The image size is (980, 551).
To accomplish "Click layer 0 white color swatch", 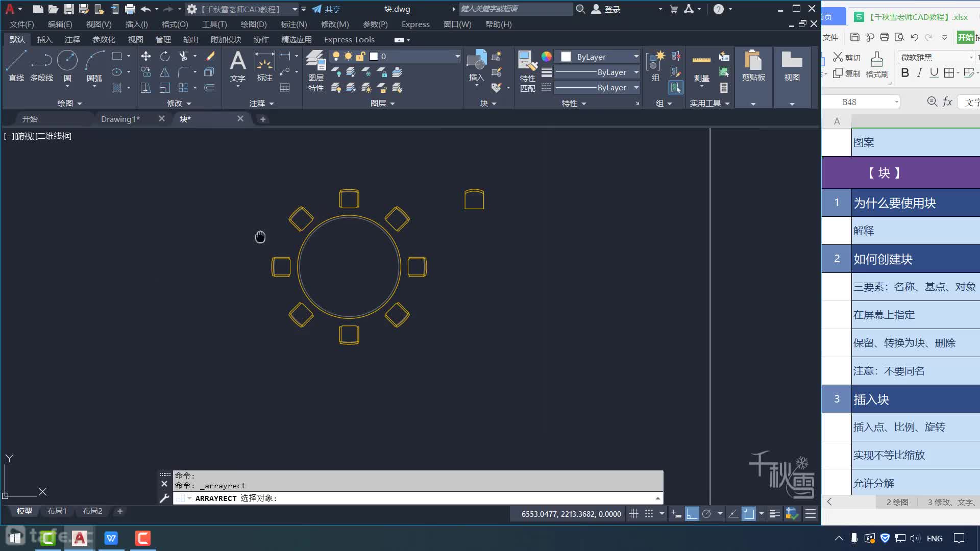I will pyautogui.click(x=374, y=56).
